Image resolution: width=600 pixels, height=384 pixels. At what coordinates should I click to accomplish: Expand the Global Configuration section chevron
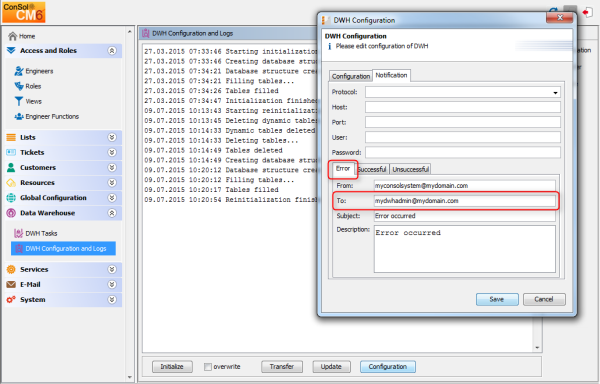[112, 198]
